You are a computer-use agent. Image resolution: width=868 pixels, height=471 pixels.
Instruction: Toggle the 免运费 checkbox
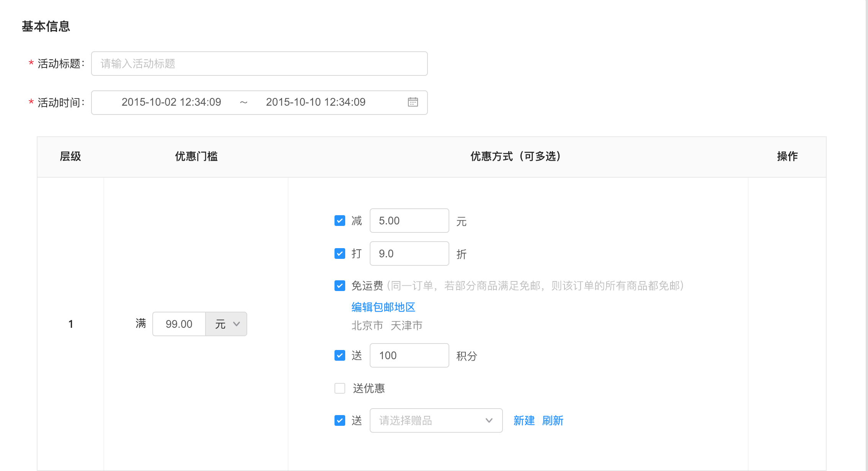pyautogui.click(x=339, y=286)
